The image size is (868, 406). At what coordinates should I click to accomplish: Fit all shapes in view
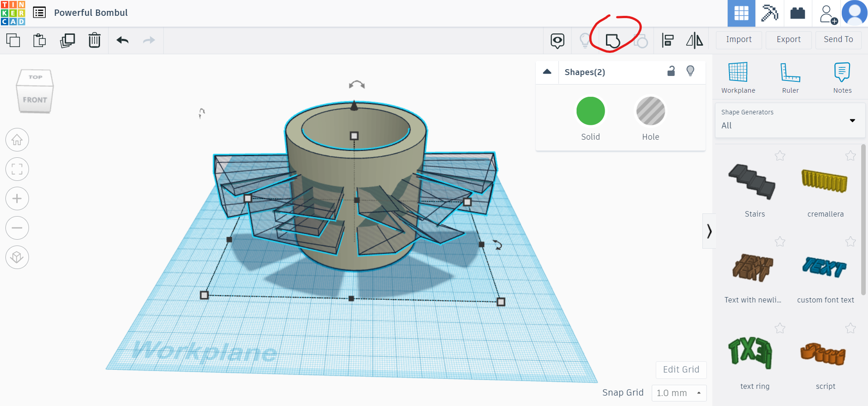17,169
